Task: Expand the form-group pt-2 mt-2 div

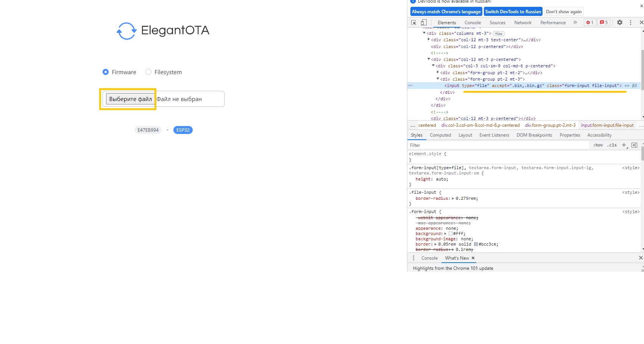Action: [438, 72]
